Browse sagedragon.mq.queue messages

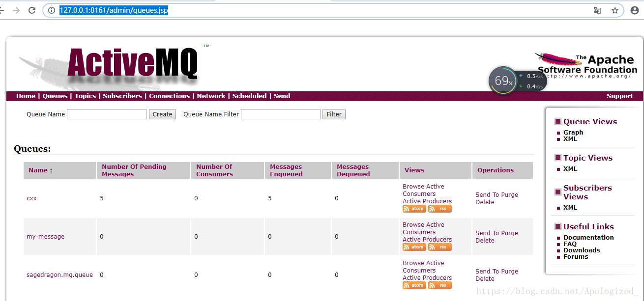click(x=413, y=263)
